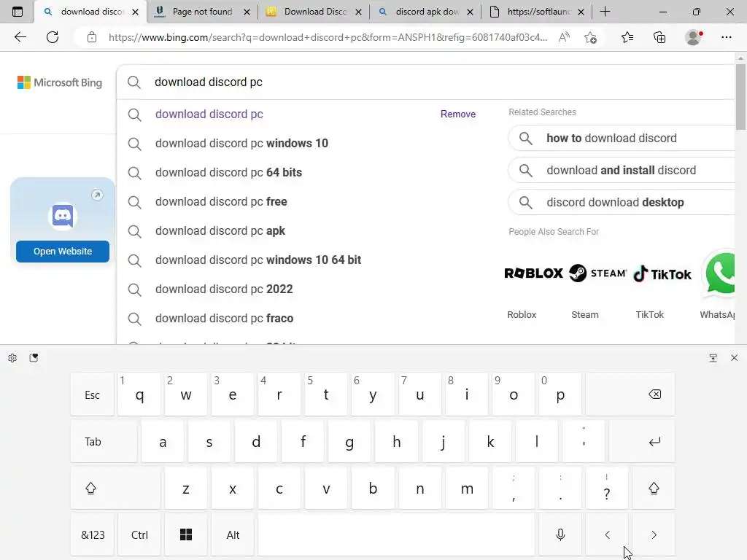Tap the microphone dictation key
Viewport: 747px width, 560px height.
point(560,534)
